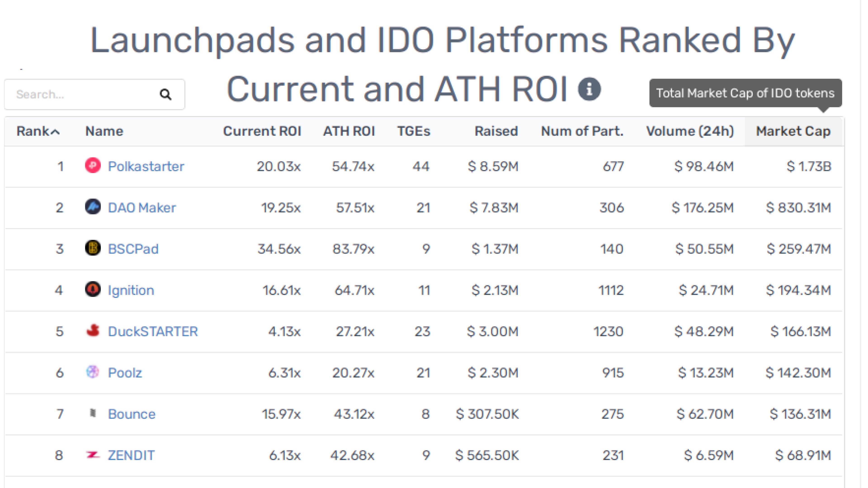This screenshot has width=868, height=488.
Task: Select Bounce's $ 307.50K raised amount
Action: [487, 414]
